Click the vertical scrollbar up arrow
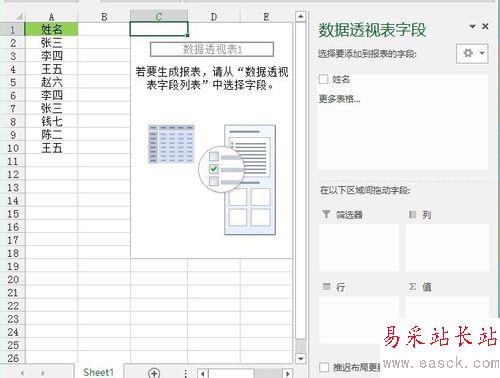This screenshot has height=378, width=500. click(301, 16)
